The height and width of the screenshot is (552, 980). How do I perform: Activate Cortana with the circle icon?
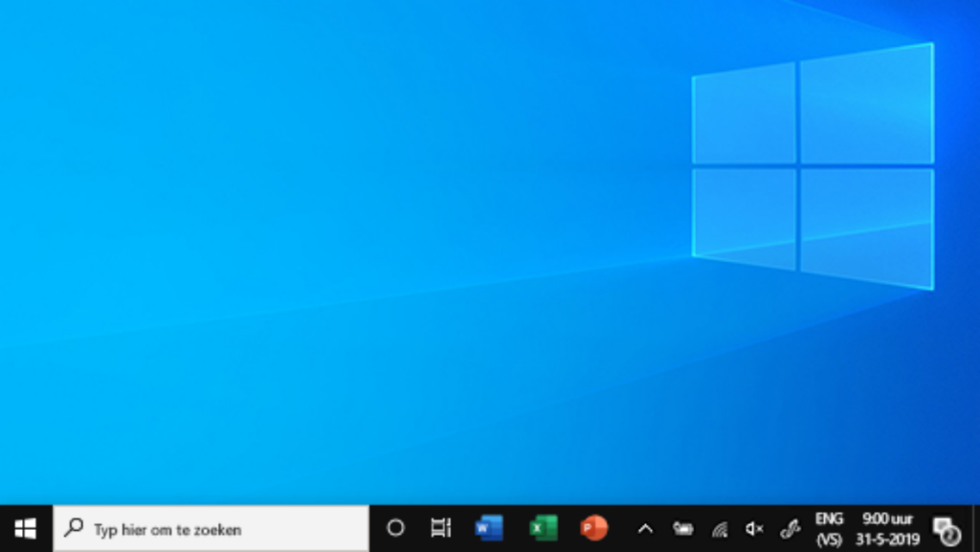click(395, 527)
